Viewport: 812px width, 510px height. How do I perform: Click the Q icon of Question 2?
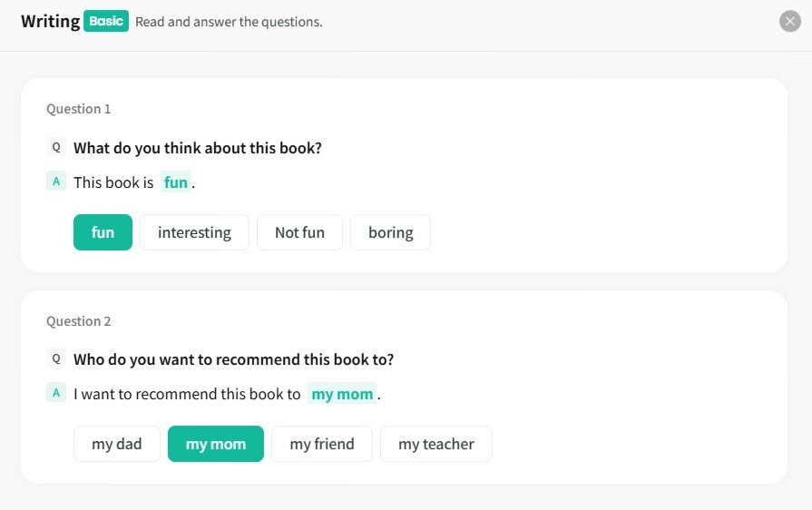click(x=56, y=358)
